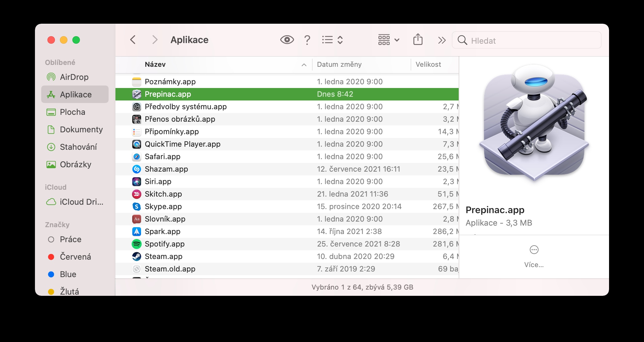This screenshot has height=342, width=644.
Task: Click the Spotify.app icon in list
Action: click(137, 244)
